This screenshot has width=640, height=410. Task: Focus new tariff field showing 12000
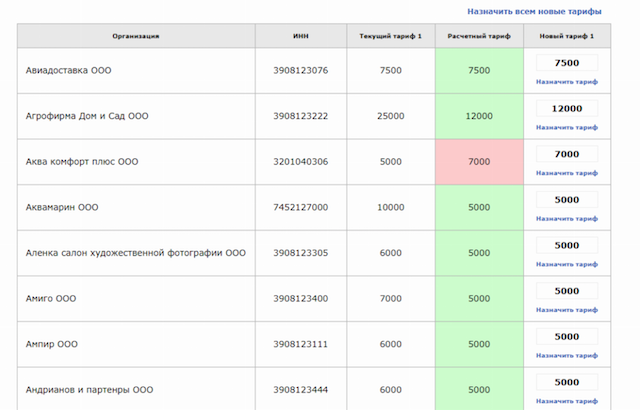pyautogui.click(x=567, y=109)
